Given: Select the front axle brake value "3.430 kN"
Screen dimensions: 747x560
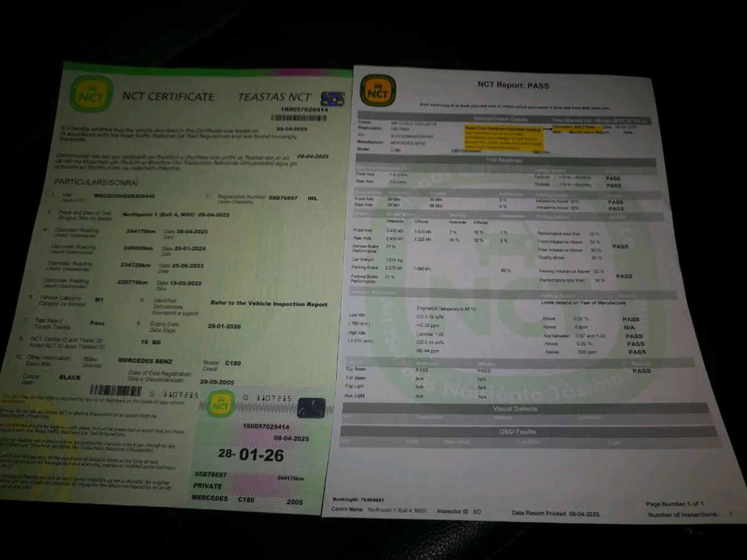Looking at the screenshot, I should (x=396, y=231).
